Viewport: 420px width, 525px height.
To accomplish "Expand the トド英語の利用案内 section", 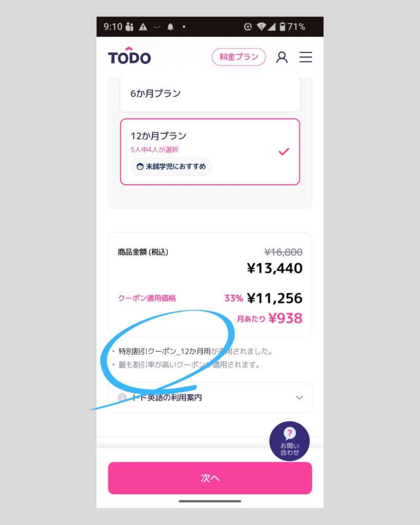I will click(210, 397).
